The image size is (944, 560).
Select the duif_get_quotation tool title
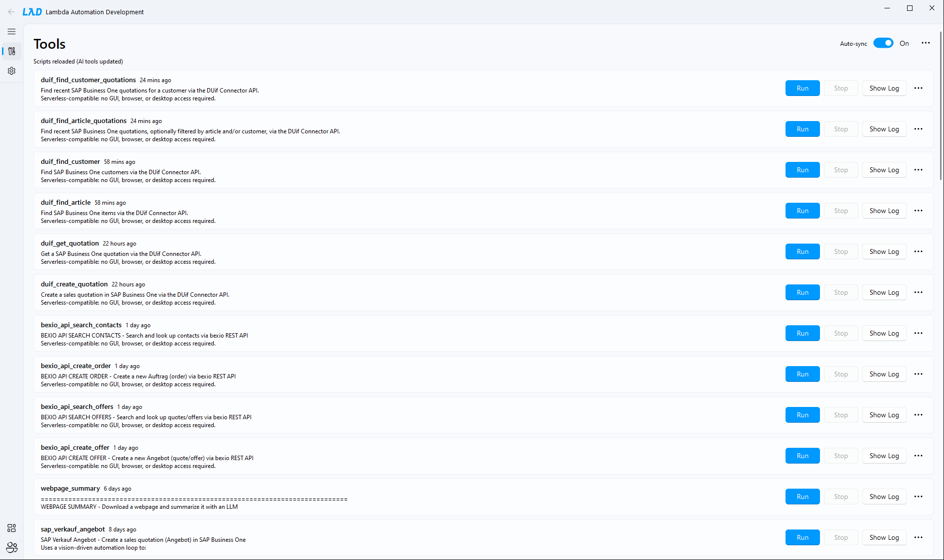coord(69,243)
